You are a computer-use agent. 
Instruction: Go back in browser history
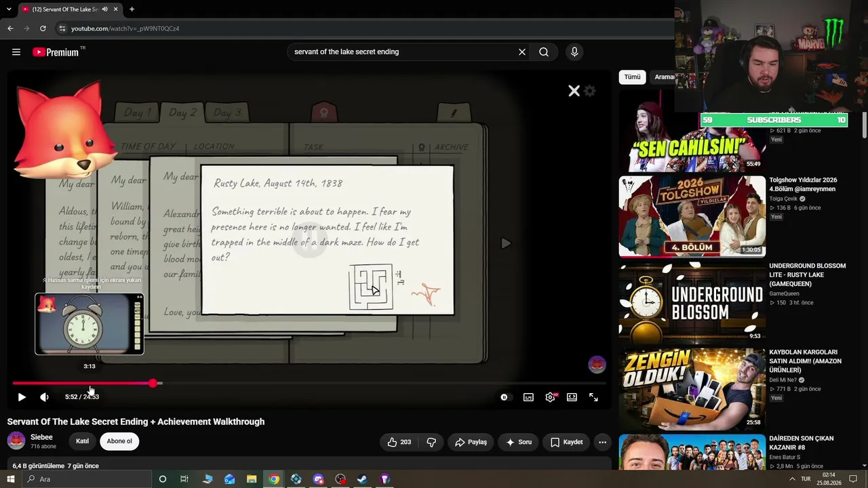[x=10, y=28]
